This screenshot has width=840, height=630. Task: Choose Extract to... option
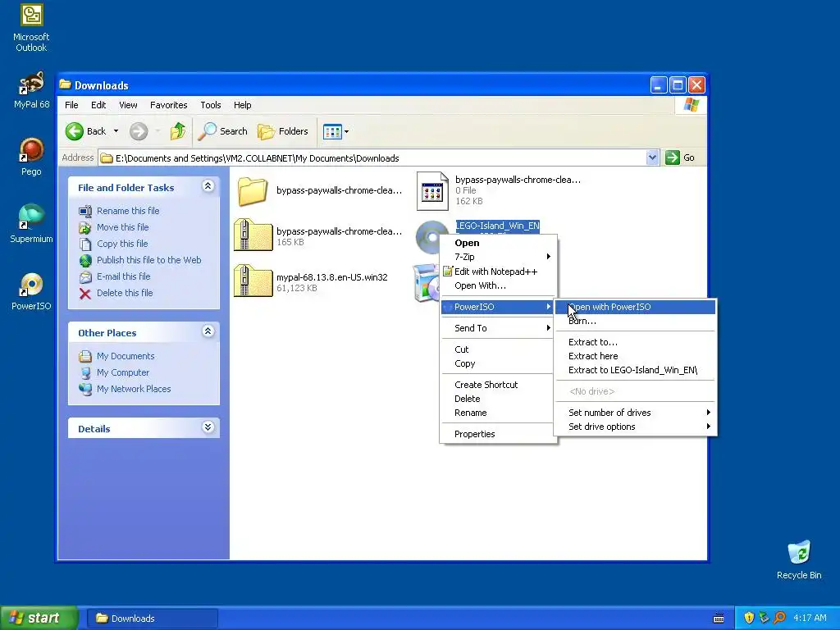tap(635, 342)
